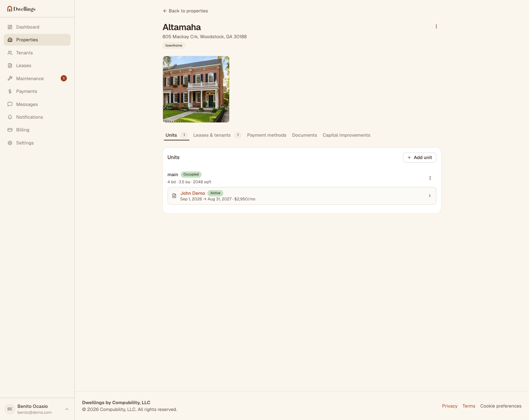Screen dimensions: 529x420
Task: Open Altamaha property options menu
Action: [x=436, y=26]
